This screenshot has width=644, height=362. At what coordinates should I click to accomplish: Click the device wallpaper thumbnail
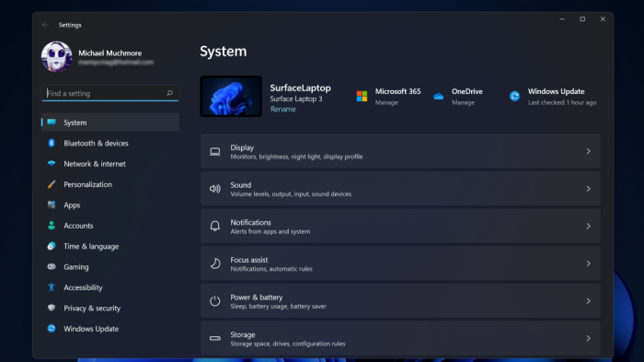tap(231, 97)
